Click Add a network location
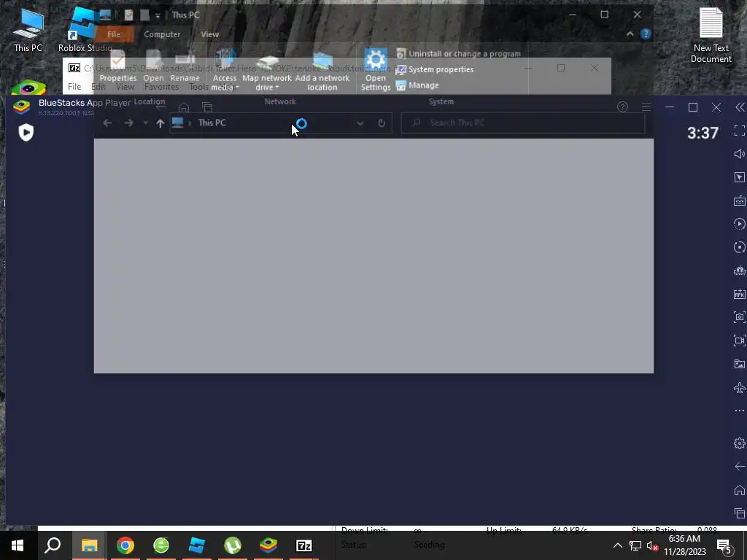Screen dimensions: 747x560 click(x=322, y=71)
